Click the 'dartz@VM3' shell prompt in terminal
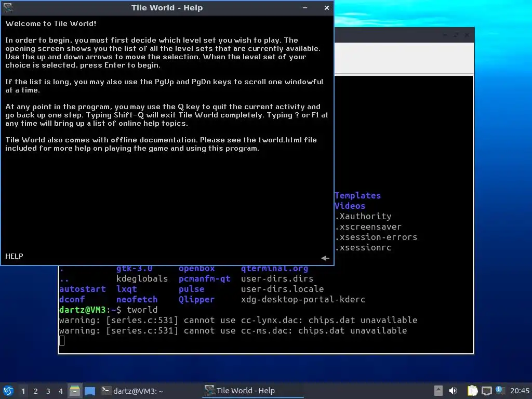Image resolution: width=532 pixels, height=399 pixels. click(x=83, y=310)
